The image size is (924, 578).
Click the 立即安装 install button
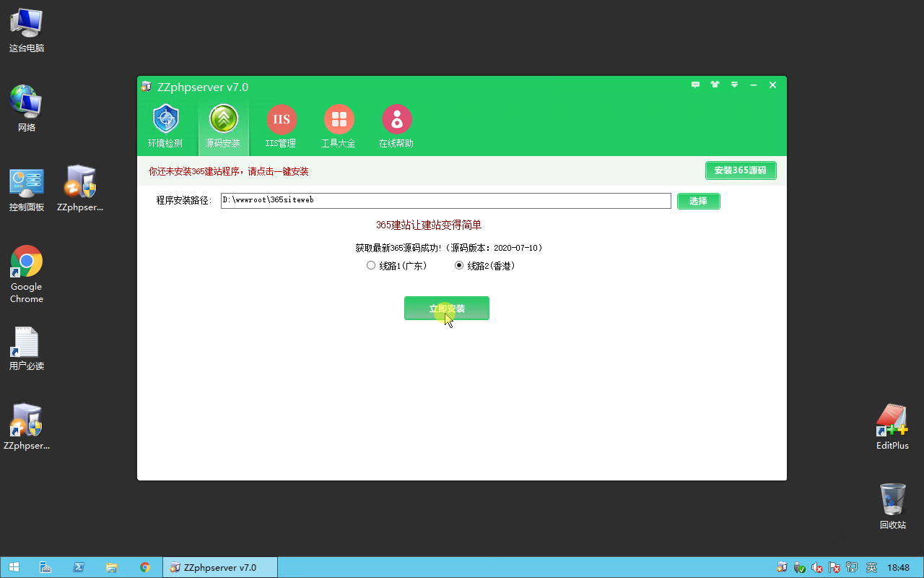coord(447,309)
